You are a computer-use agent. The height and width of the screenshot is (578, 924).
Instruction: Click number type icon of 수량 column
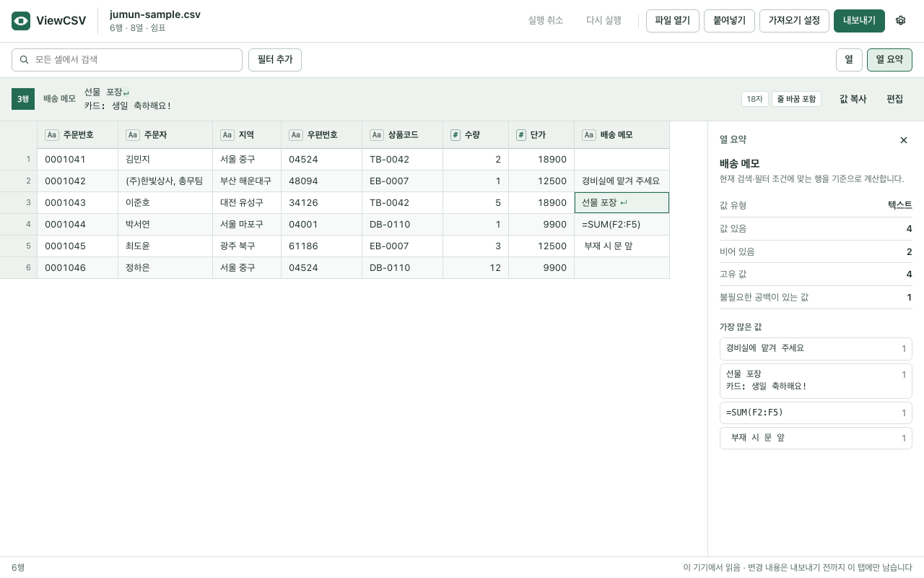[x=456, y=135]
